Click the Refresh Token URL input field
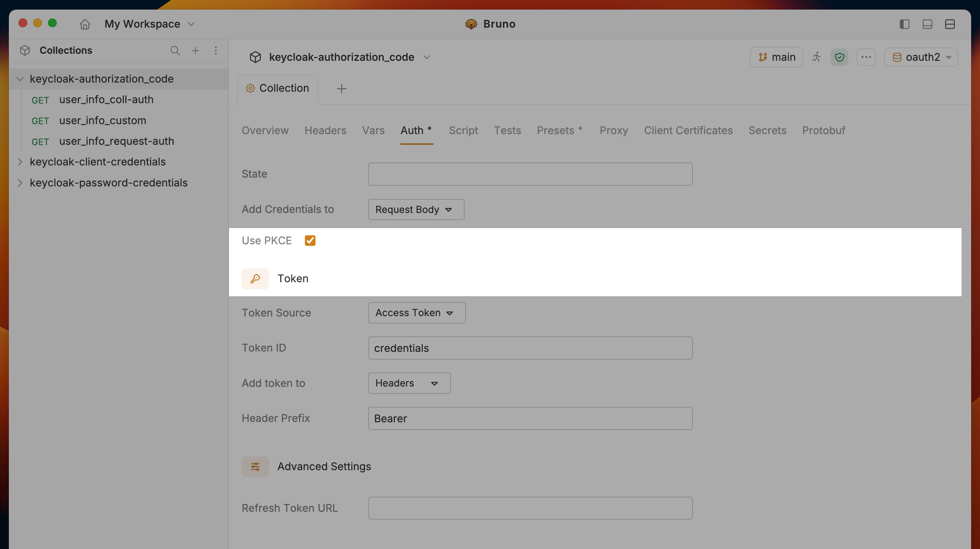Image resolution: width=980 pixels, height=549 pixels. [x=530, y=508]
